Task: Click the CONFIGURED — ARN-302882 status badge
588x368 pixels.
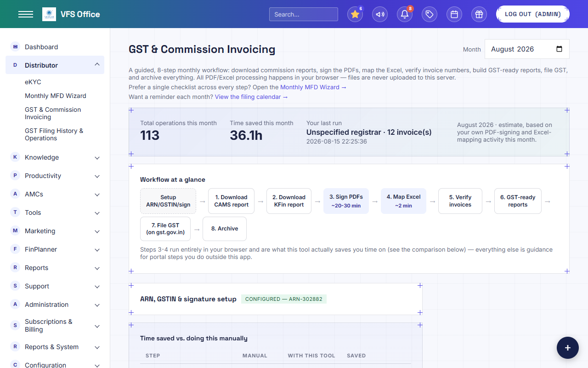Action: pos(284,299)
